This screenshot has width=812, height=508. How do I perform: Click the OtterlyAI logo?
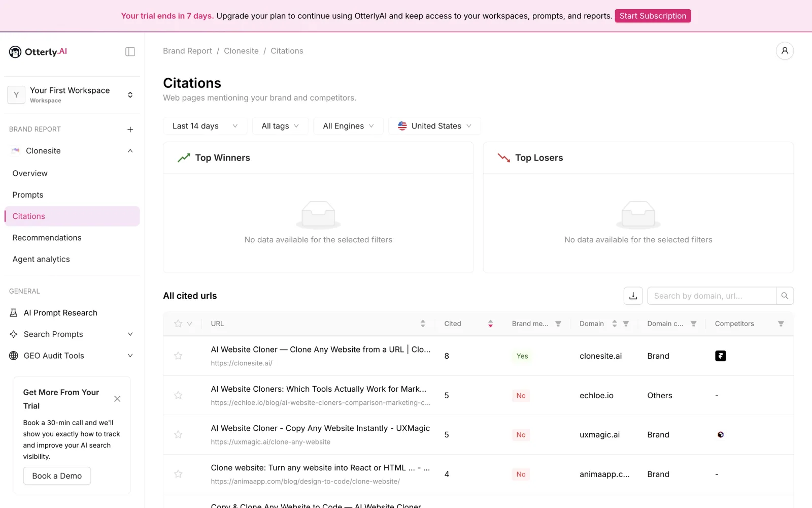(x=38, y=52)
